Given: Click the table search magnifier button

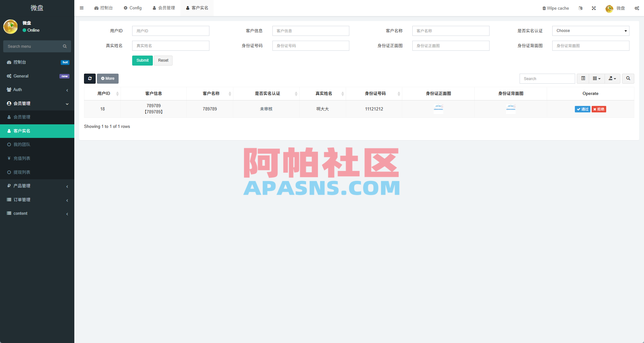Looking at the screenshot, I should pyautogui.click(x=628, y=78).
